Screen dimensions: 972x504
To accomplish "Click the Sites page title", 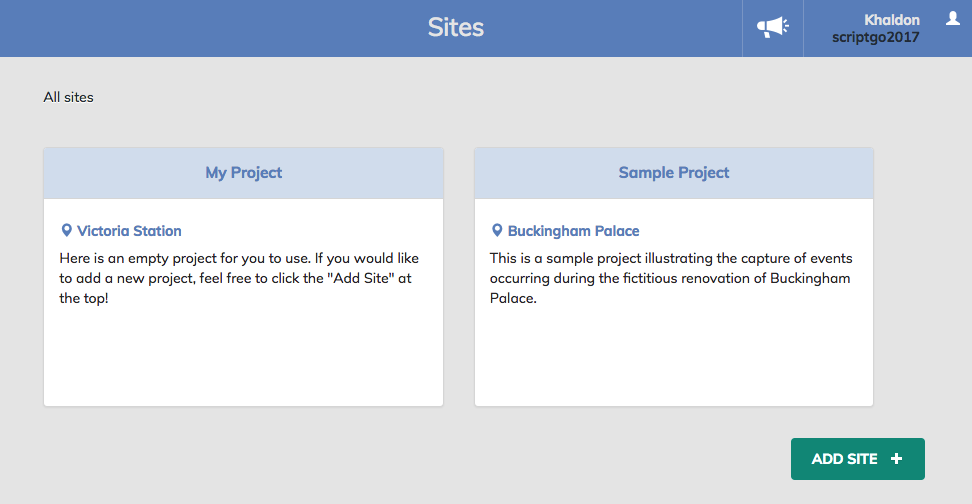I will click(456, 27).
